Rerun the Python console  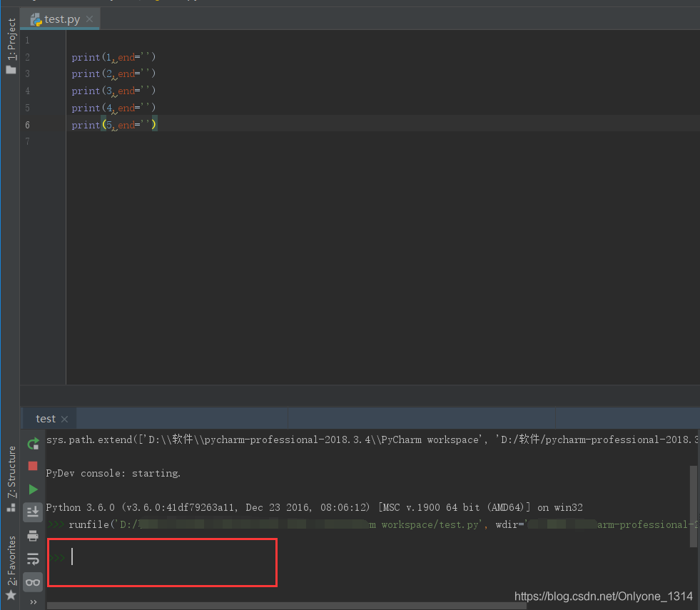click(33, 444)
